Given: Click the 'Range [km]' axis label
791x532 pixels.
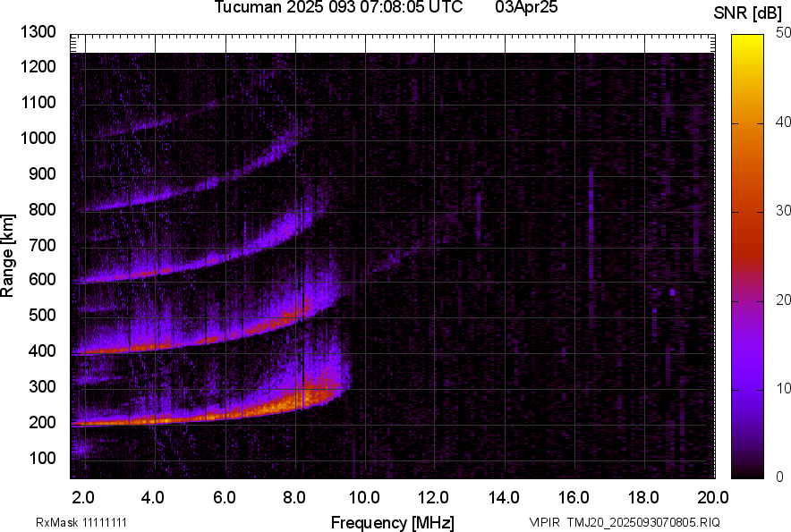Looking at the screenshot, I should 7,256.
